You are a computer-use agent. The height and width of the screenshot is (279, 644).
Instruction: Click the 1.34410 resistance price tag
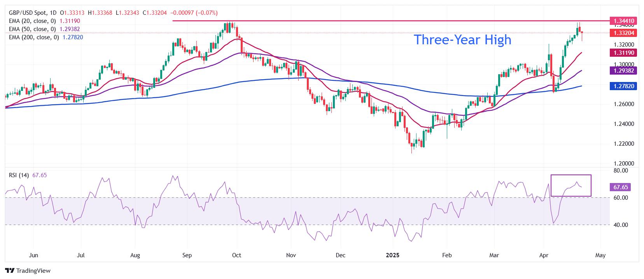click(623, 21)
